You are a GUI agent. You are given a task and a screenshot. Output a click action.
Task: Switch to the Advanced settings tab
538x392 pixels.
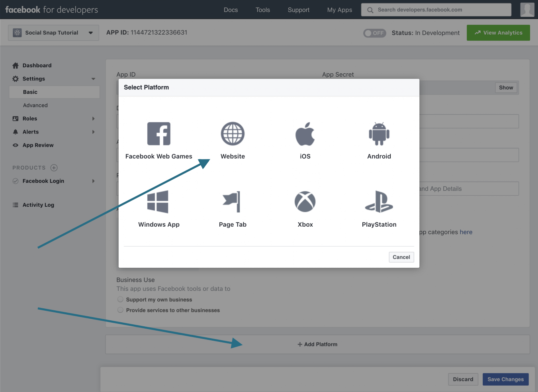coord(35,105)
